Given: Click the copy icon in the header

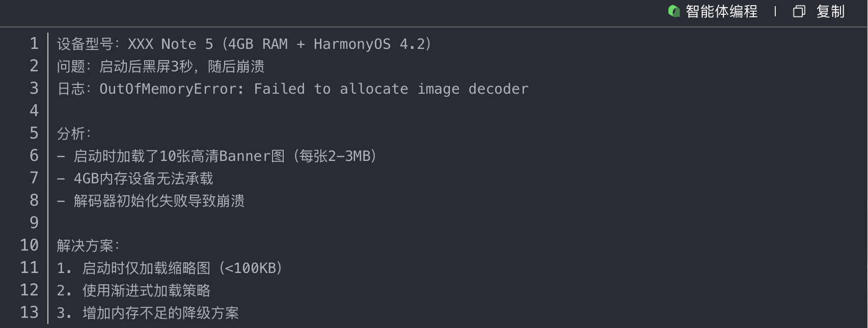Looking at the screenshot, I should [x=799, y=11].
